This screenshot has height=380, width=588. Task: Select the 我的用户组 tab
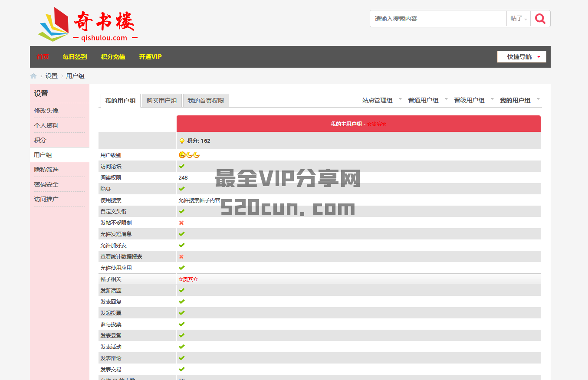click(120, 101)
